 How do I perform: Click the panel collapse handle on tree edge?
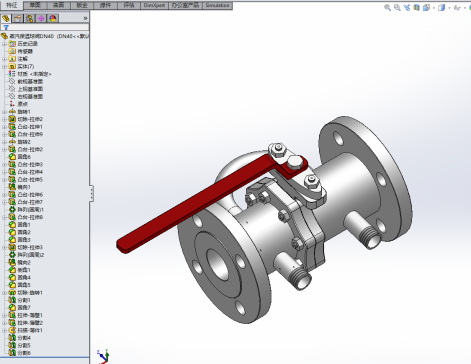(91, 194)
